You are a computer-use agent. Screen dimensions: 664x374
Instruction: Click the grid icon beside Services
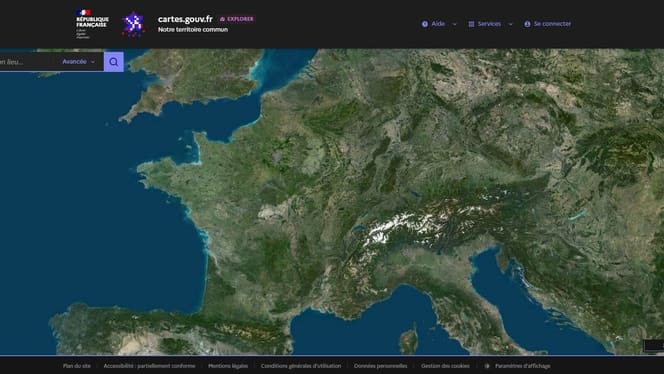[x=471, y=24]
